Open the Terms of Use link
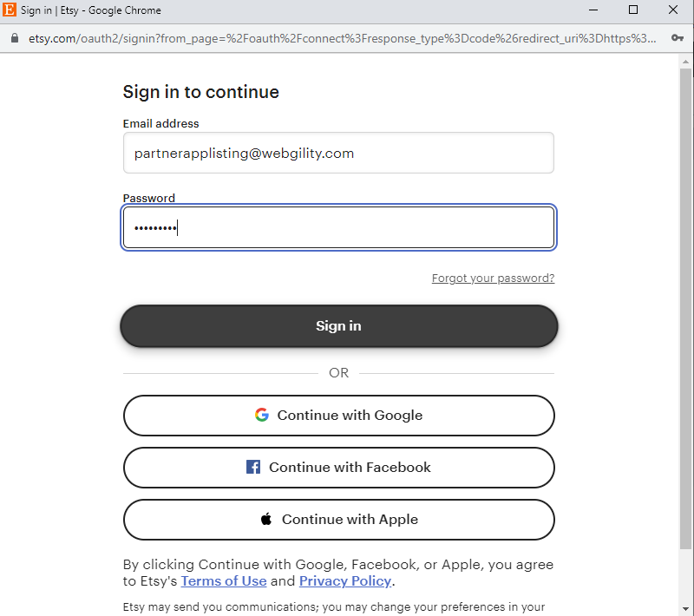 tap(224, 580)
